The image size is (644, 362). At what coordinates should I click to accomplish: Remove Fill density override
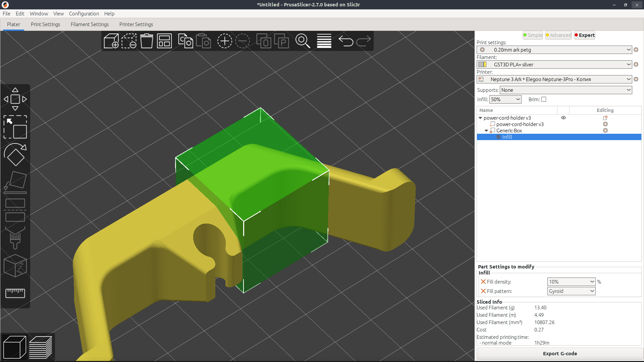coord(483,282)
